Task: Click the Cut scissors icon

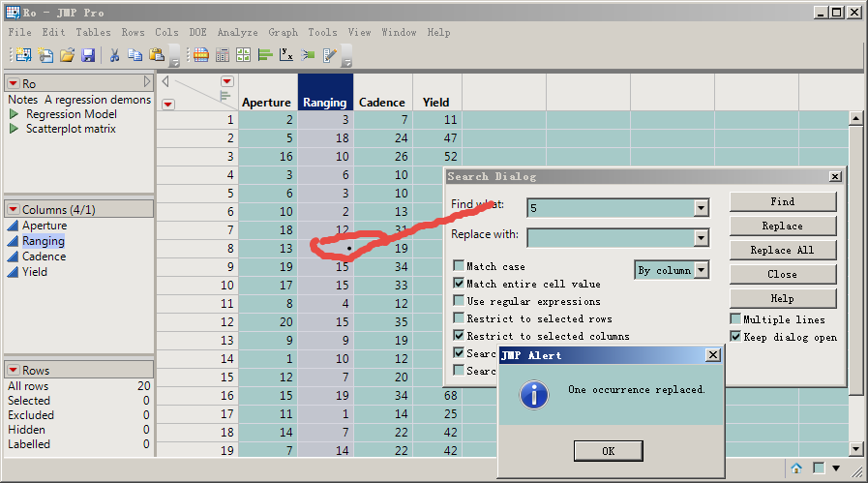Action: pyautogui.click(x=114, y=55)
